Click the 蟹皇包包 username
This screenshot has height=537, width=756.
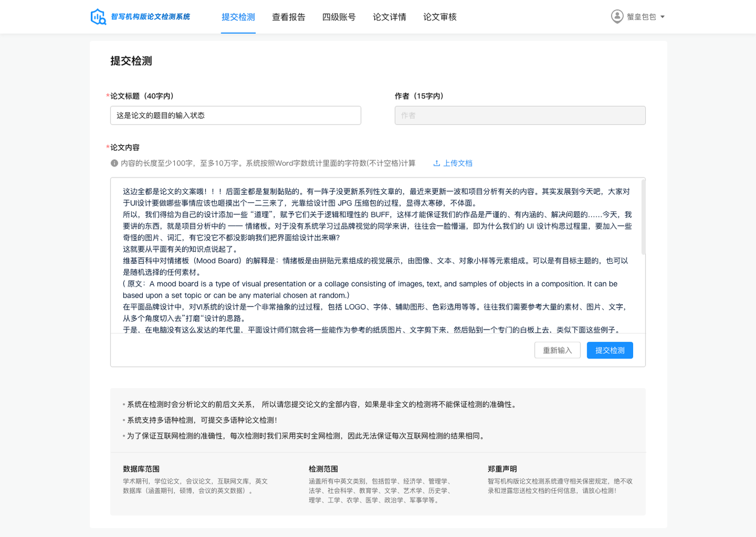(x=641, y=17)
